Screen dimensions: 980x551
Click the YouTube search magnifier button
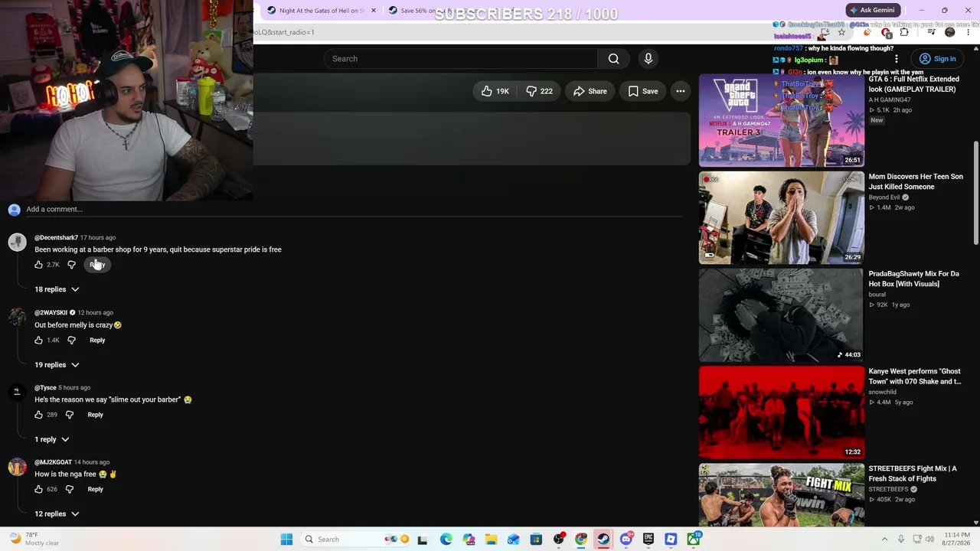[x=613, y=59]
